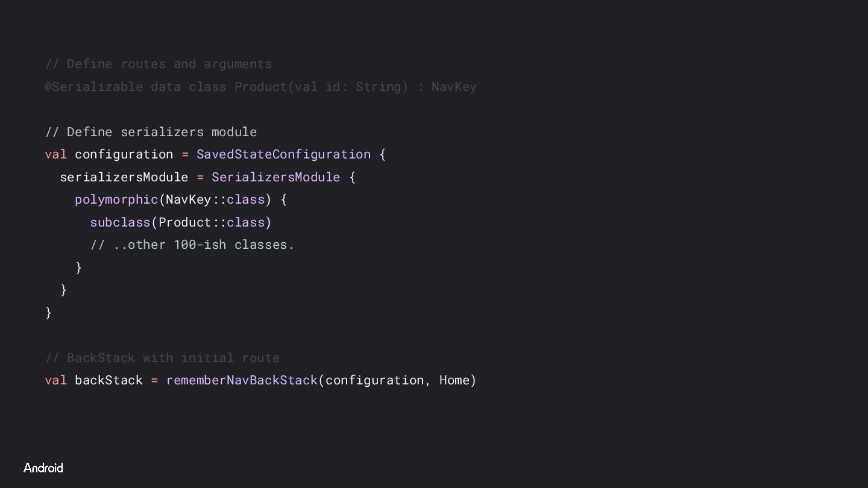Click the 'val' keyword before configuration
The height and width of the screenshot is (488, 868).
pos(55,154)
